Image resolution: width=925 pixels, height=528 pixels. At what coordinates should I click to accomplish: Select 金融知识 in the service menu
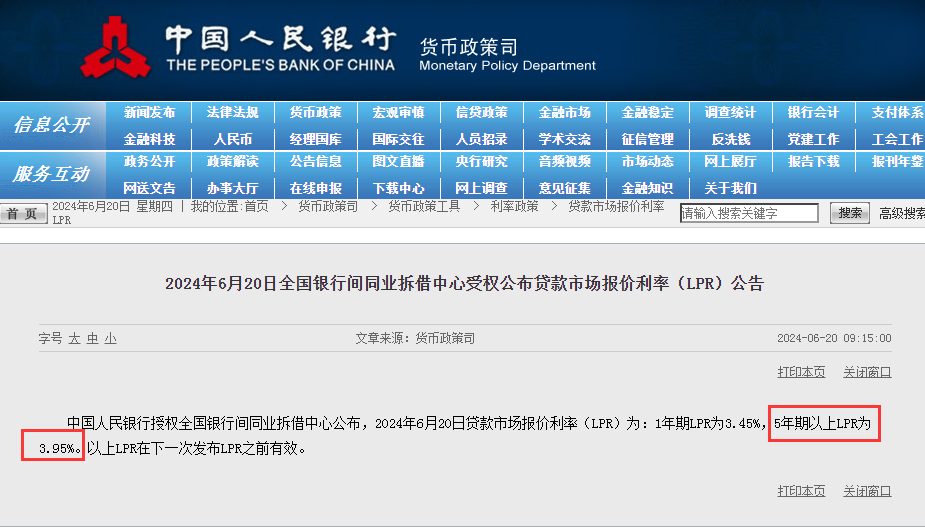(x=648, y=188)
